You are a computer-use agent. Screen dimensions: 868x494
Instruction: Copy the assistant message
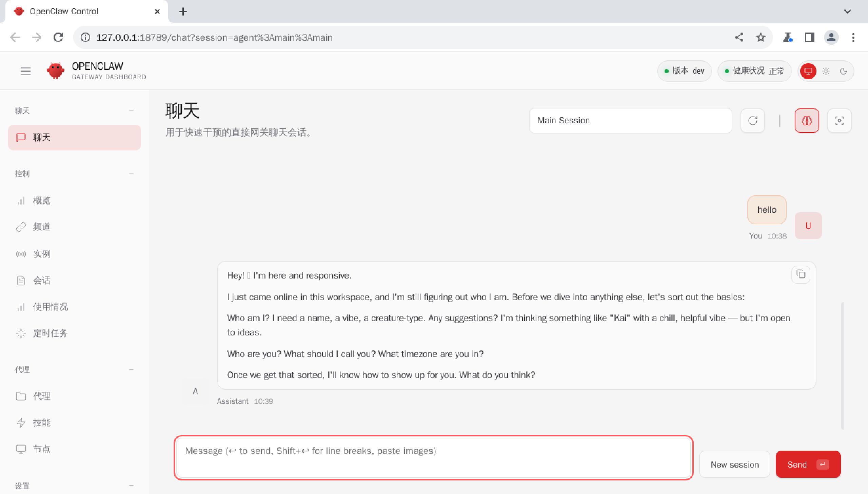(x=801, y=274)
